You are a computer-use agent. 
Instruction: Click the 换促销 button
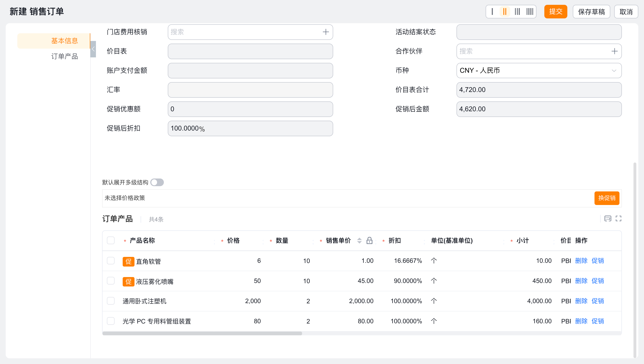click(607, 198)
